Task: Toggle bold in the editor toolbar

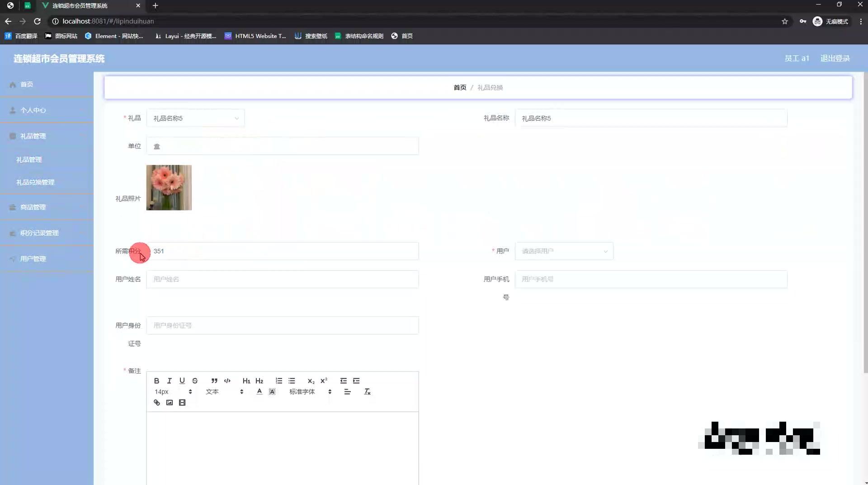Action: tap(156, 380)
